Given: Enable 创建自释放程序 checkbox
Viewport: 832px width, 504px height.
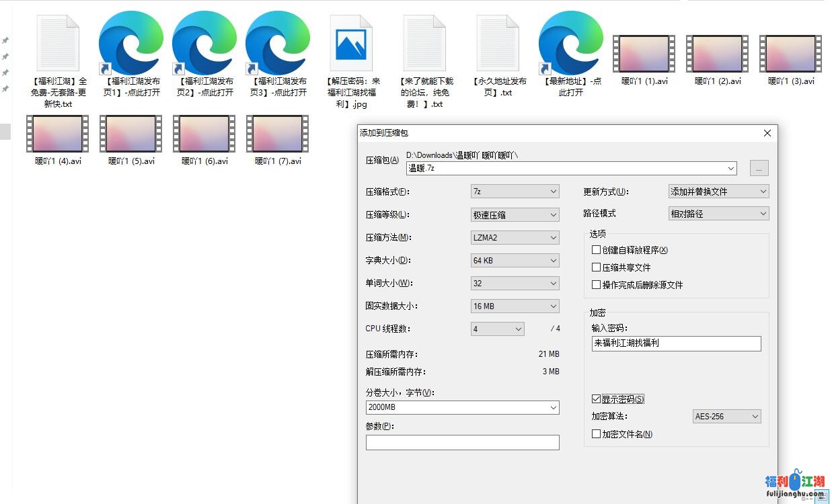Looking at the screenshot, I should click(596, 250).
